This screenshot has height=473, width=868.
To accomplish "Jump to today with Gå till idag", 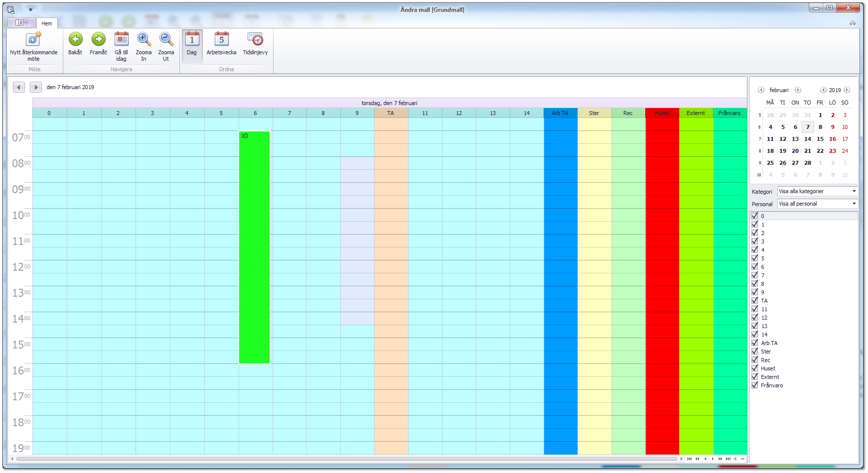I will tap(121, 40).
